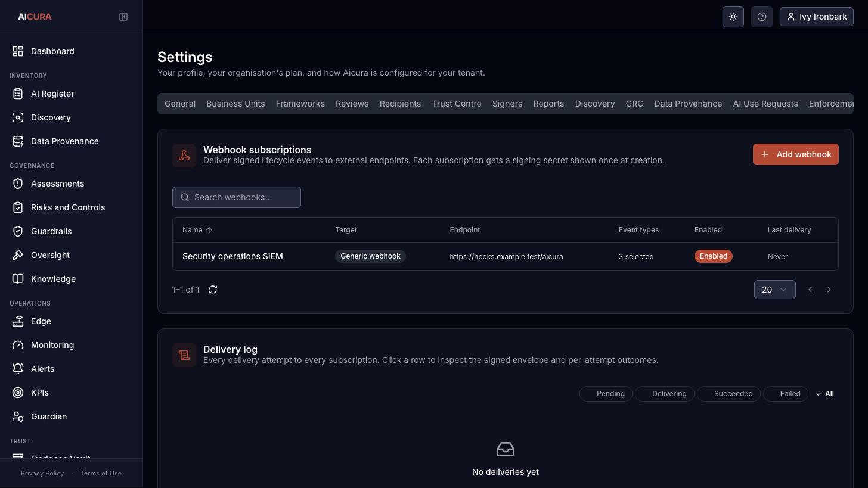Click the Edge router icon
The image size is (868, 488).
18,321
